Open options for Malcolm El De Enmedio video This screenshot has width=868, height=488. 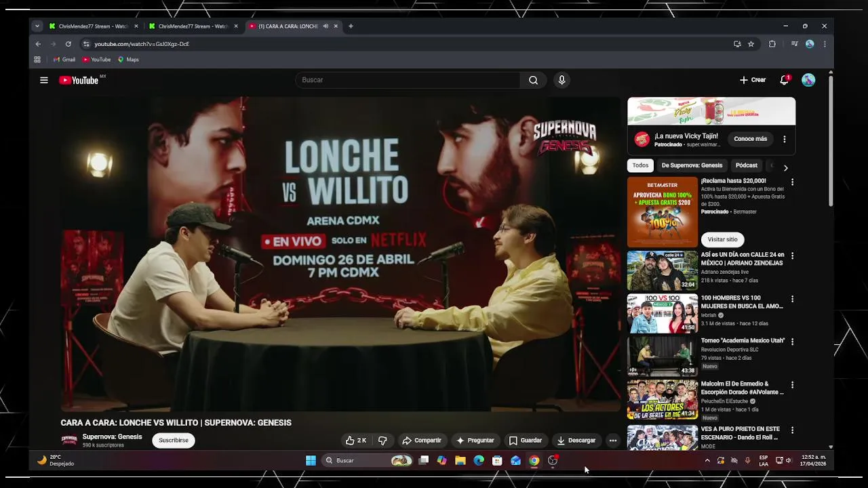pos(792,385)
